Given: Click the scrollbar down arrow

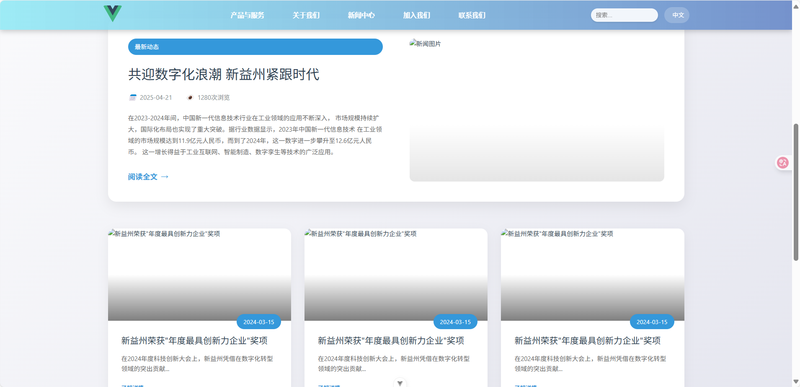Looking at the screenshot, I should 795,382.
